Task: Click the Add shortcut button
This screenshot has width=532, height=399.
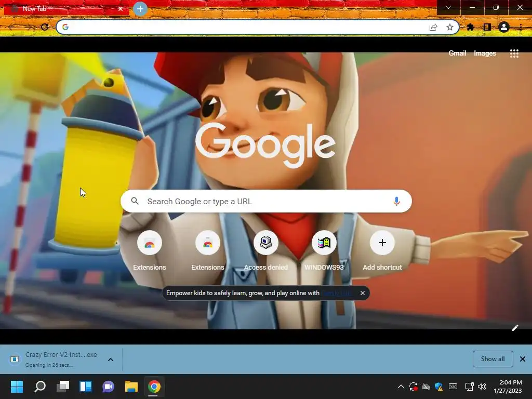Action: pyautogui.click(x=382, y=251)
